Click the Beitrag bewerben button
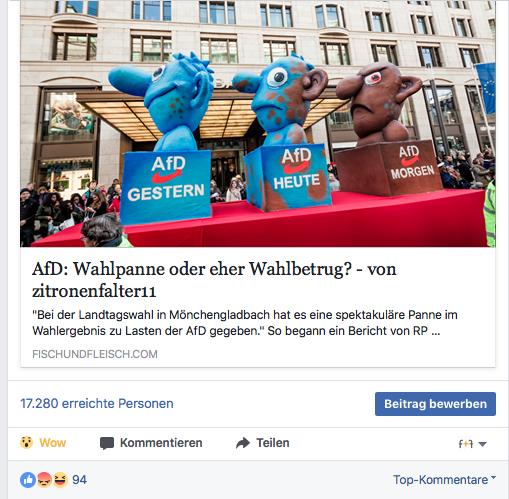 435,404
